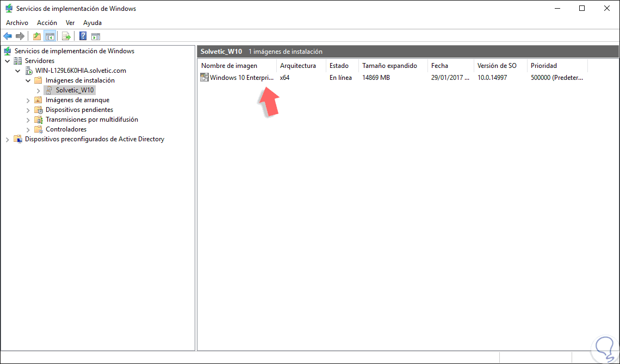Sort by Fecha column header
Image resolution: width=620 pixels, height=364 pixels.
coord(451,66)
